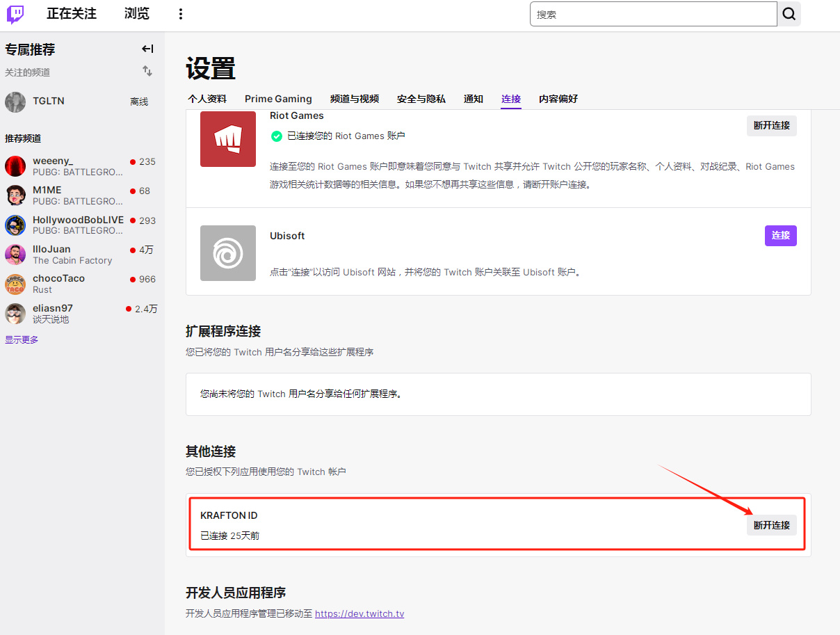The width and height of the screenshot is (840, 635).
Task: Click the Rust game label
Action: [x=42, y=290]
